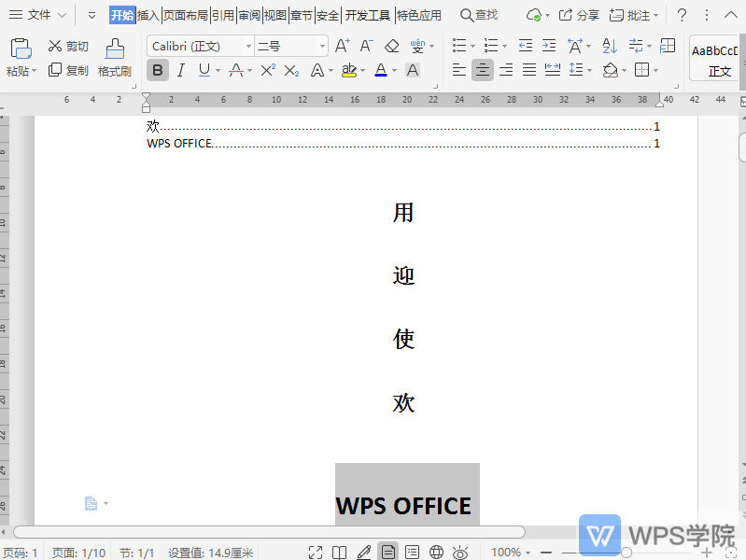Click the Paste icon

click(21, 49)
